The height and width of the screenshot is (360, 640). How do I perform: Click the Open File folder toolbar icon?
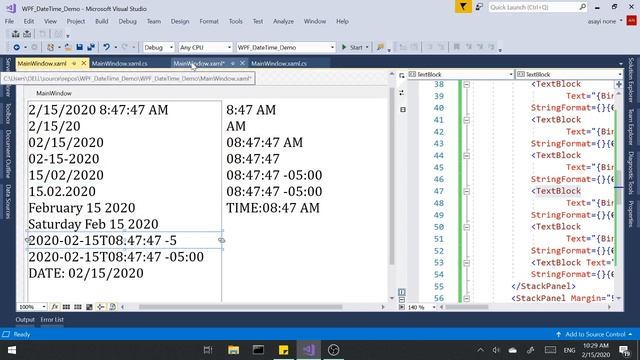tap(68, 47)
